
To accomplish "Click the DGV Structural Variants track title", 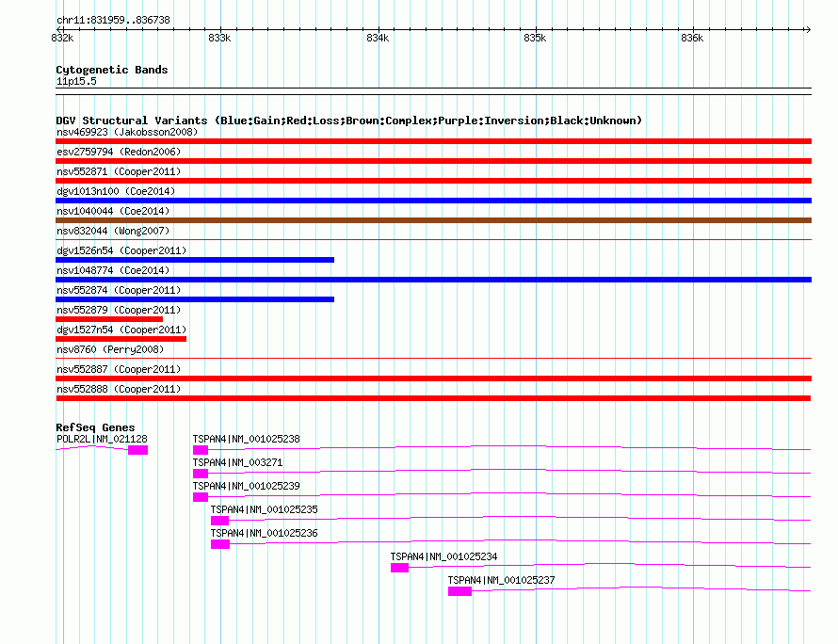I will [x=348, y=121].
